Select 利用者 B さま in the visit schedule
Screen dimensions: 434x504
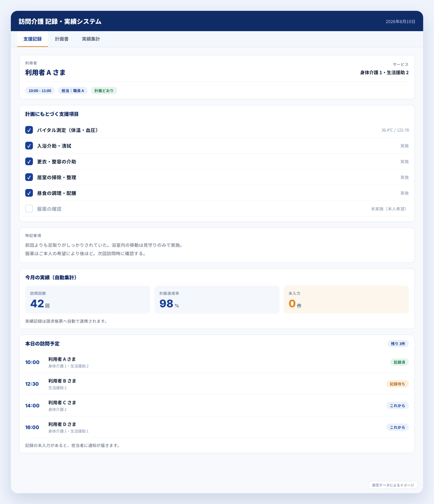click(x=62, y=381)
